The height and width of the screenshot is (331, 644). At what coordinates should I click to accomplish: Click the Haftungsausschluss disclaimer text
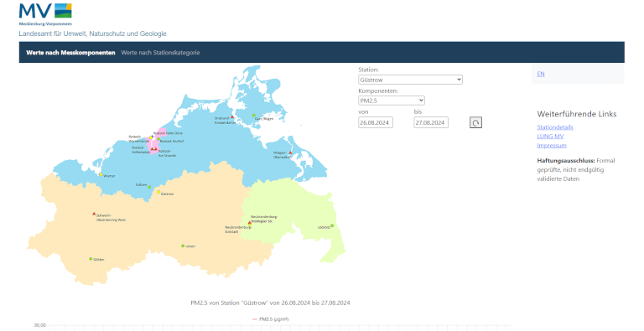pyautogui.click(x=576, y=169)
